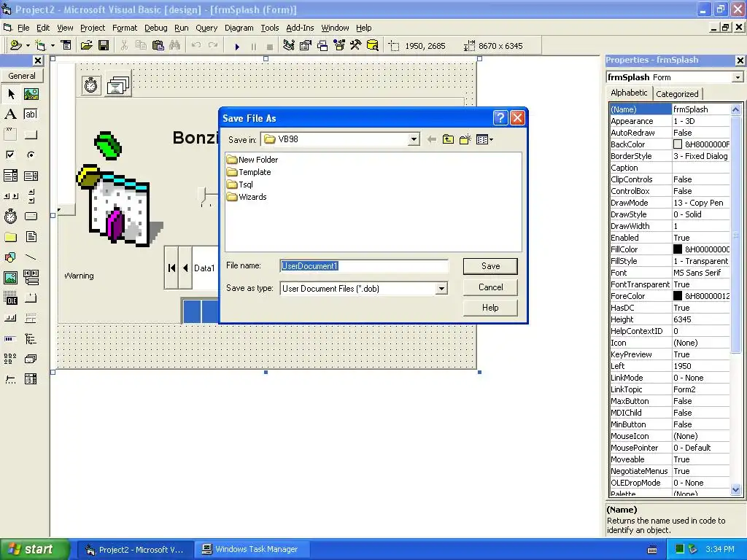Select the Shape tool in the toolbox
This screenshot has height=560, width=747.
10,257
